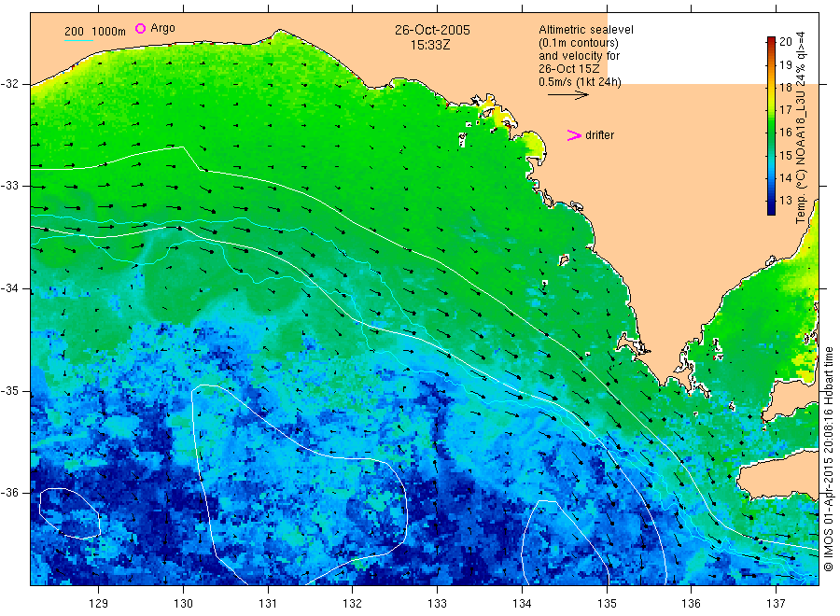The image size is (840, 616).
Task: Click the '200' depth legend label
Action: [x=74, y=32]
